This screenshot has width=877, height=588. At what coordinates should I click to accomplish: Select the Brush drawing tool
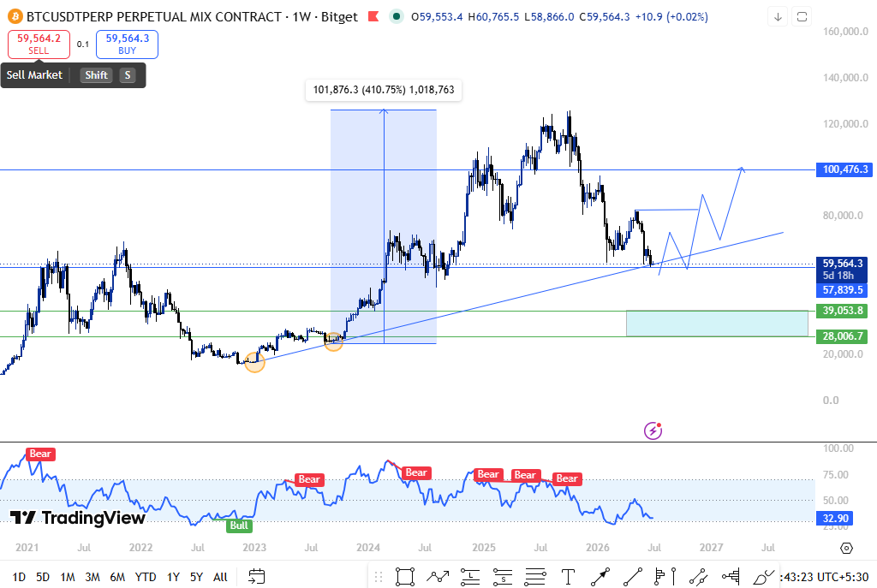(x=763, y=577)
